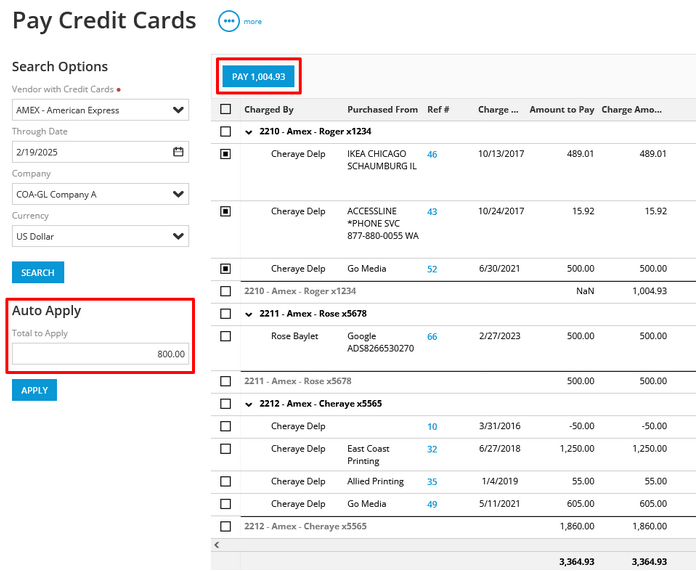Image resolution: width=698 pixels, height=571 pixels.
Task: Click the NaN amount to pay cell
Action: tap(585, 291)
